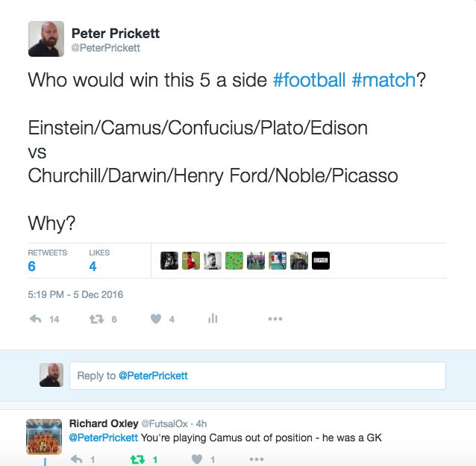Viewport: 476px width, 466px height.
Task: View the 6 retweets count
Action: pyautogui.click(x=32, y=267)
